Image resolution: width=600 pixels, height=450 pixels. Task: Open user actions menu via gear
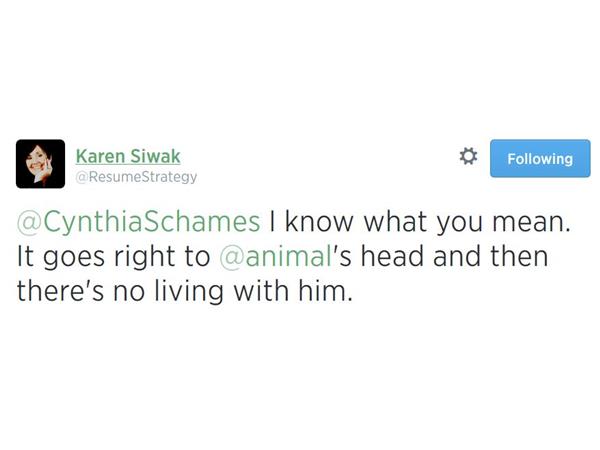click(x=467, y=157)
